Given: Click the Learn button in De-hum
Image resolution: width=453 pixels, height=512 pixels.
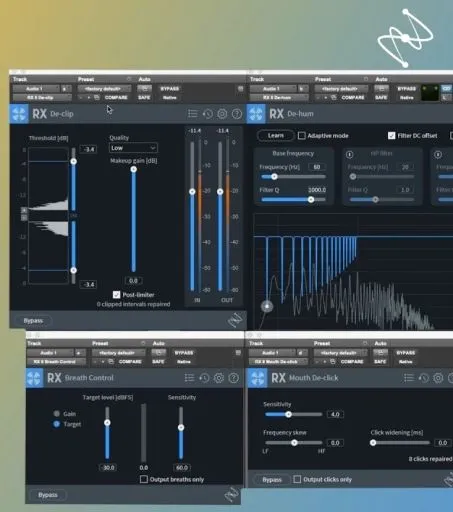Looking at the screenshot, I should [276, 136].
